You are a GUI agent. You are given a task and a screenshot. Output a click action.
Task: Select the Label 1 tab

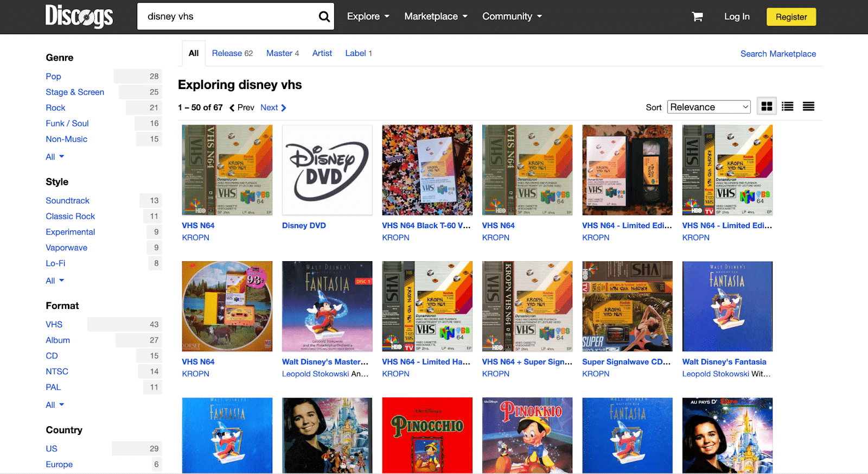click(x=359, y=53)
